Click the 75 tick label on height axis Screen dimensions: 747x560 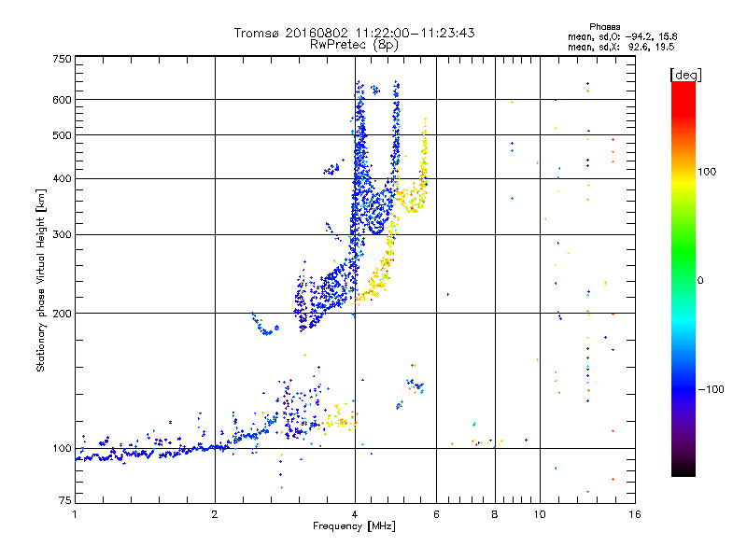65,500
